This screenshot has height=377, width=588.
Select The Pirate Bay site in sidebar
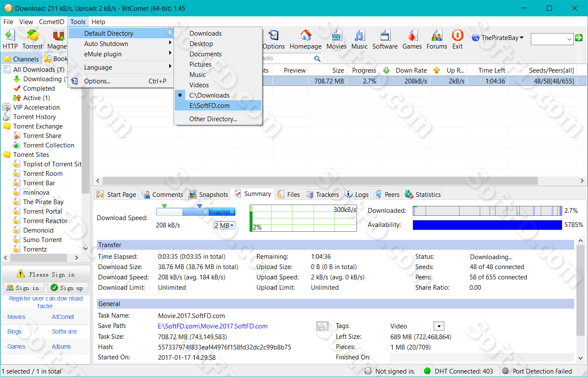(x=43, y=202)
